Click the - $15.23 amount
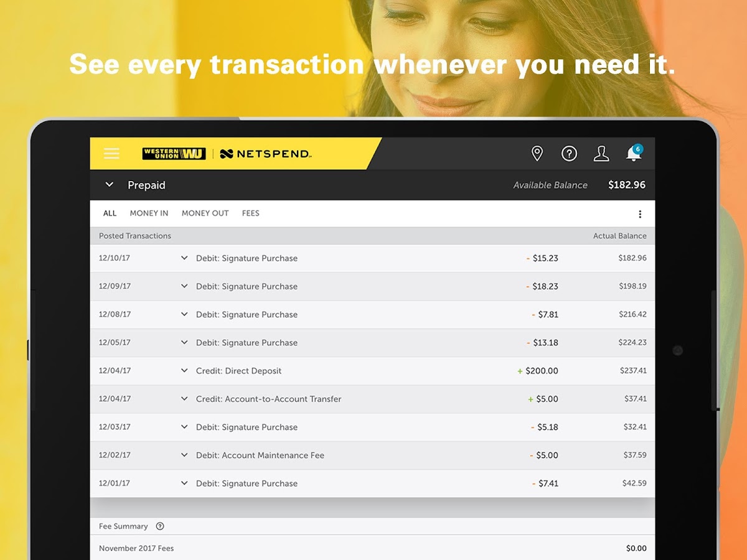 pyautogui.click(x=542, y=258)
